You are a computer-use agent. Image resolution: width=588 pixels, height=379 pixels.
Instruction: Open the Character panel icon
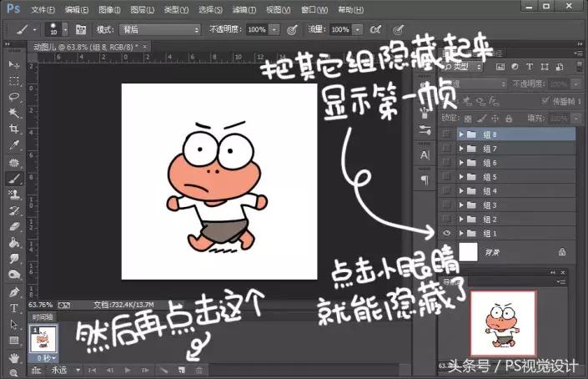[x=425, y=155]
